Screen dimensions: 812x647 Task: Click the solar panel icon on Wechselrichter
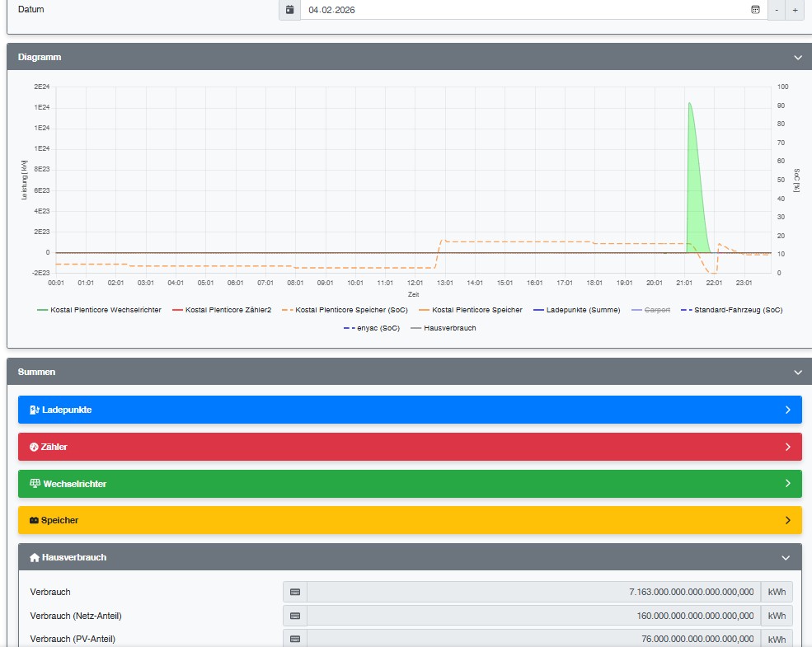(x=35, y=484)
